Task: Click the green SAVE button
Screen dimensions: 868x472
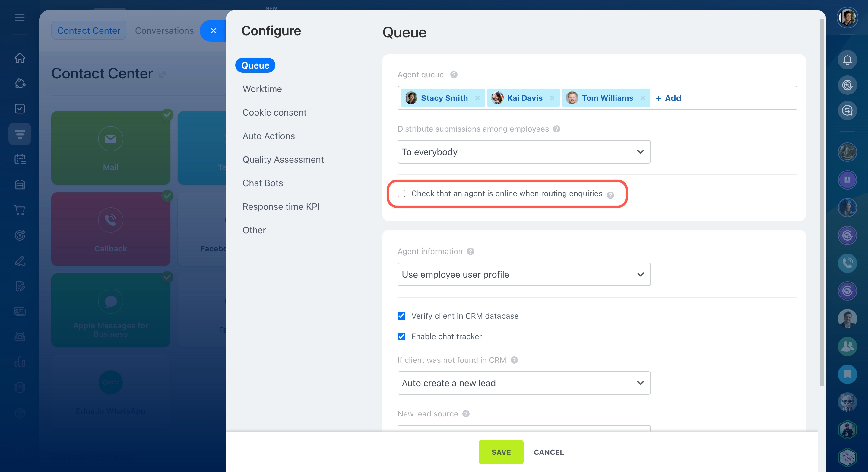Action: point(501,452)
